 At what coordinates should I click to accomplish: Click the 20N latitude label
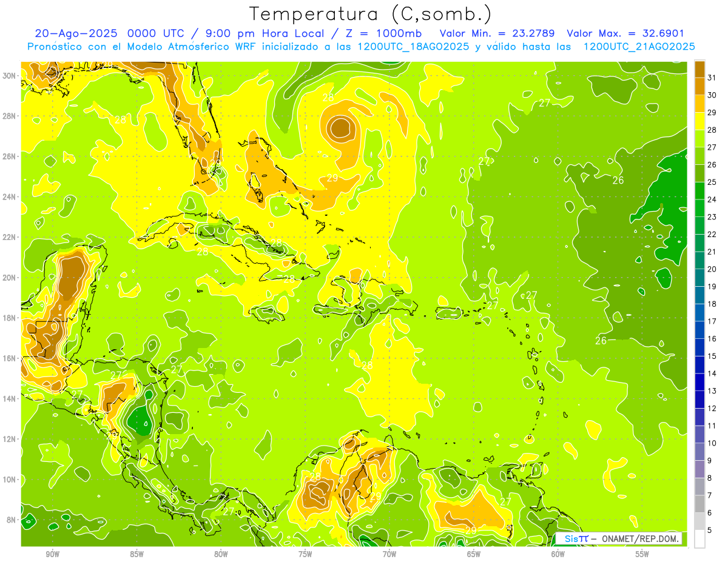point(10,277)
